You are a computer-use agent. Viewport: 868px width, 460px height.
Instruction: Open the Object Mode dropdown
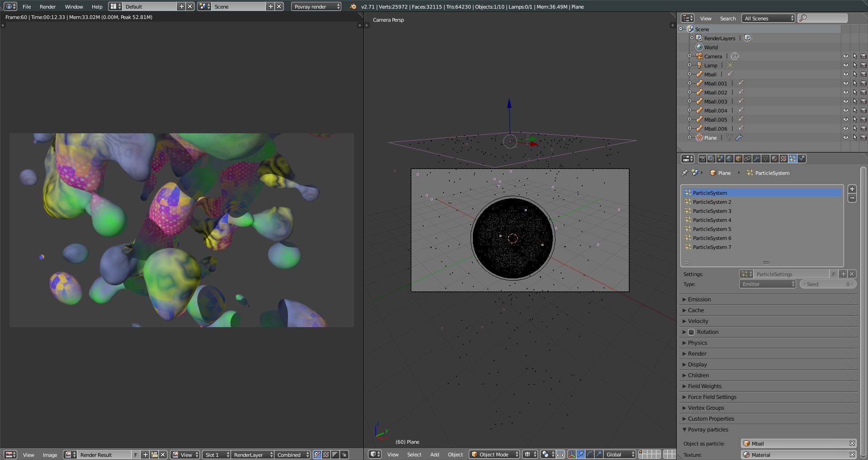495,455
